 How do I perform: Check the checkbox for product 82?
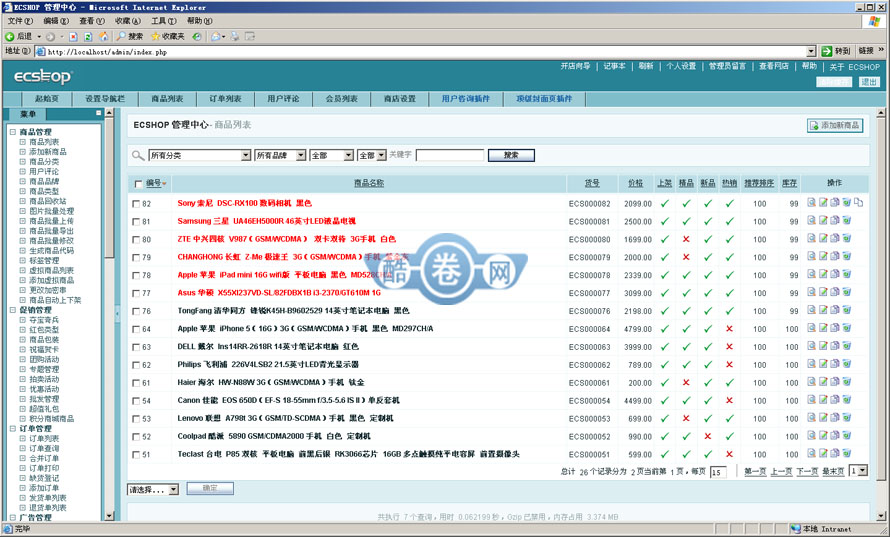[x=136, y=204]
